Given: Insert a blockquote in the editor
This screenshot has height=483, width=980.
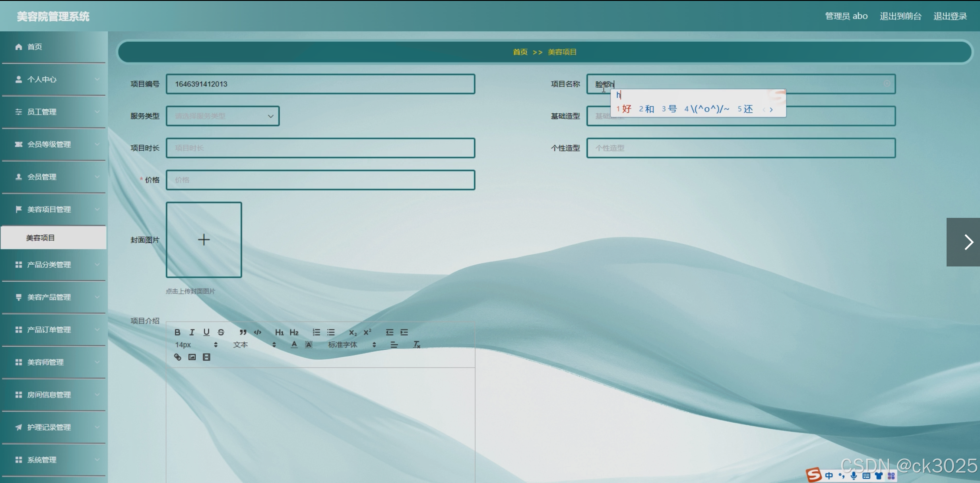Looking at the screenshot, I should [243, 332].
